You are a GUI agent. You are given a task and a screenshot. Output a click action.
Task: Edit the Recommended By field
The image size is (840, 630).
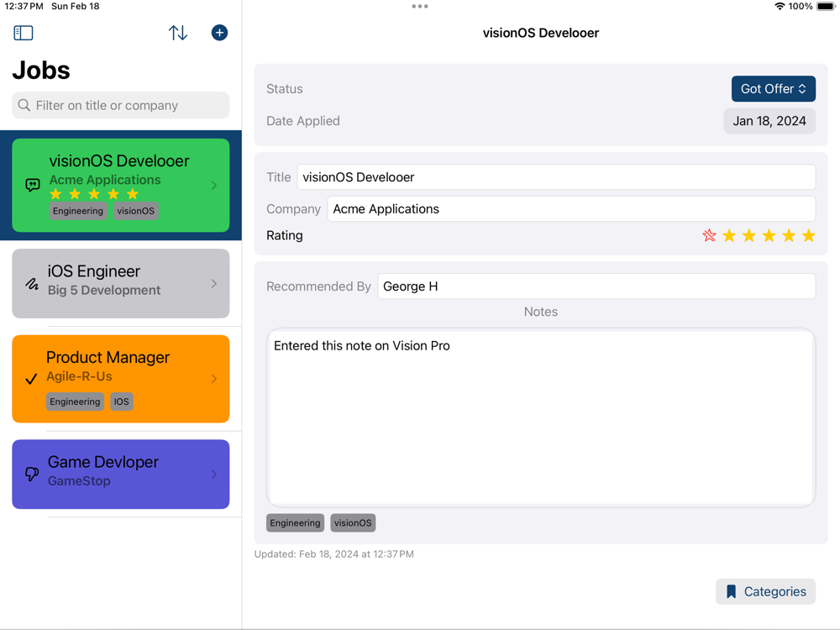coord(596,286)
